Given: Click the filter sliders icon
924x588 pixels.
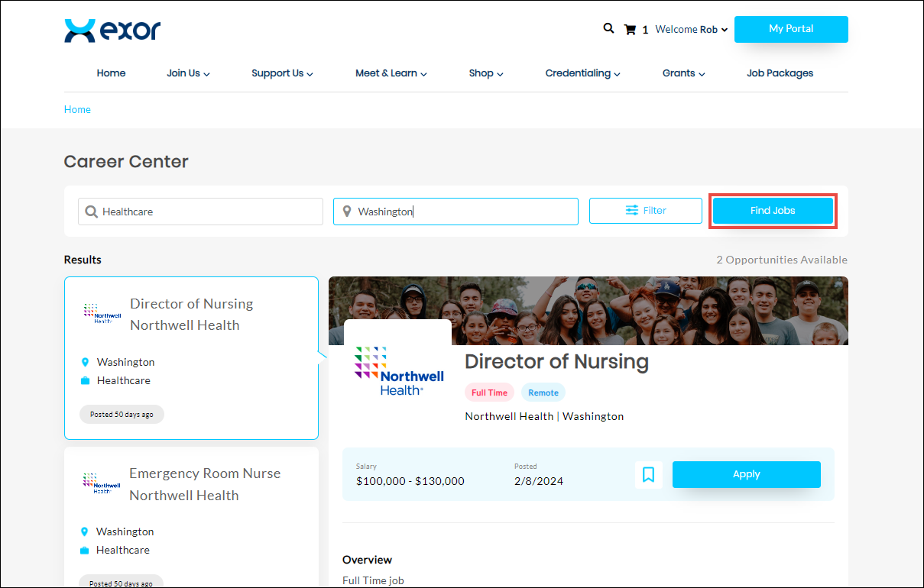Looking at the screenshot, I should tap(632, 211).
